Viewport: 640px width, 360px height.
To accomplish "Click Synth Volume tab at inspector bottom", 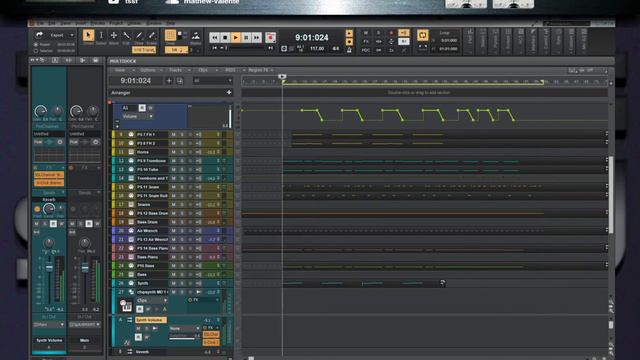I will (49, 340).
